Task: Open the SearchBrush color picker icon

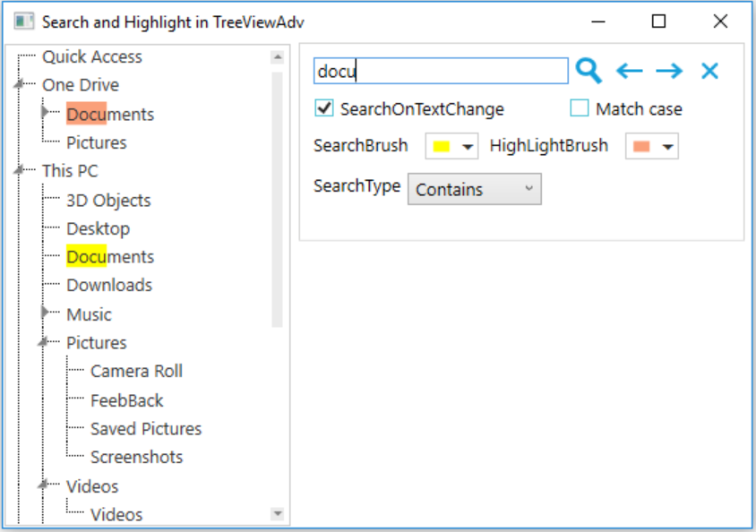Action: [467, 145]
